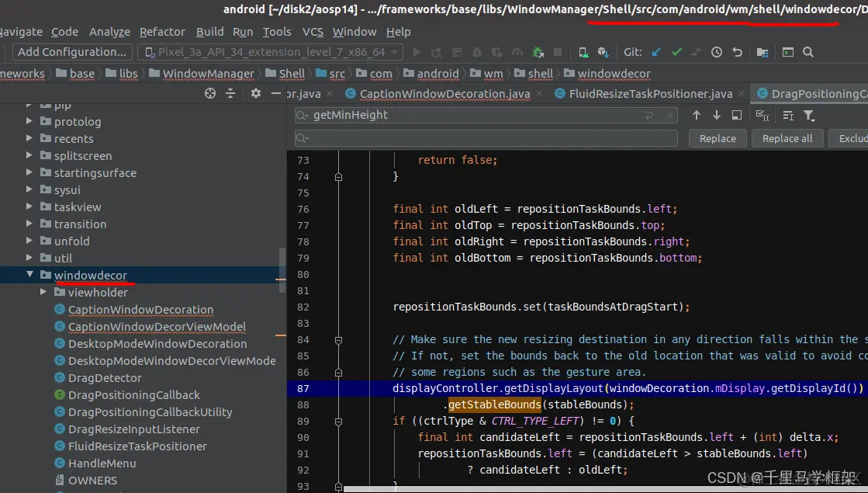The height and width of the screenshot is (493, 868).
Task: Click into the replace text field
Action: point(486,138)
